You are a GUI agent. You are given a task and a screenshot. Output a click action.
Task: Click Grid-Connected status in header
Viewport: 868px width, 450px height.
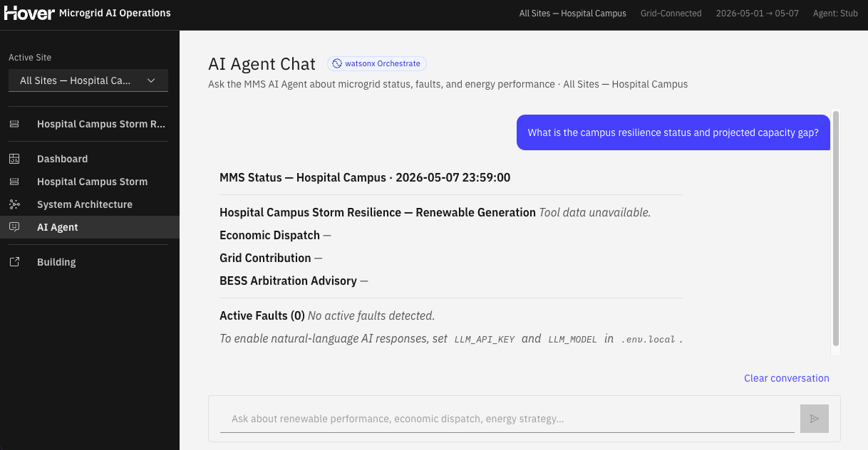pos(671,13)
